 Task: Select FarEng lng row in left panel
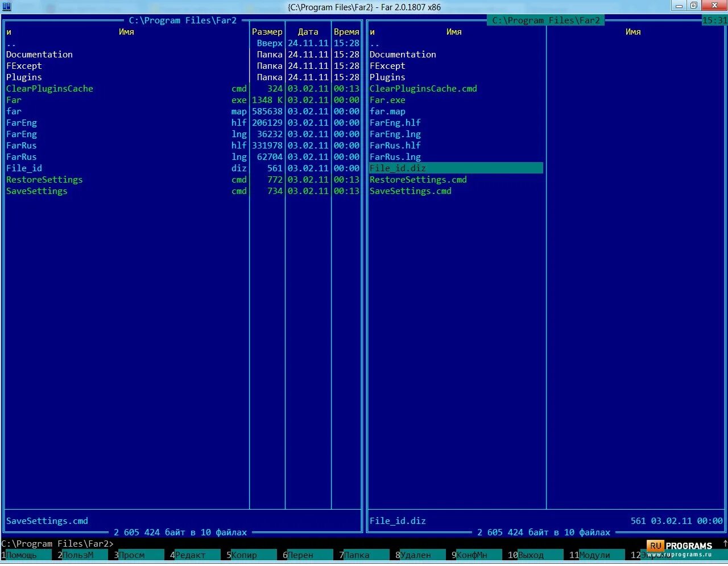182,134
